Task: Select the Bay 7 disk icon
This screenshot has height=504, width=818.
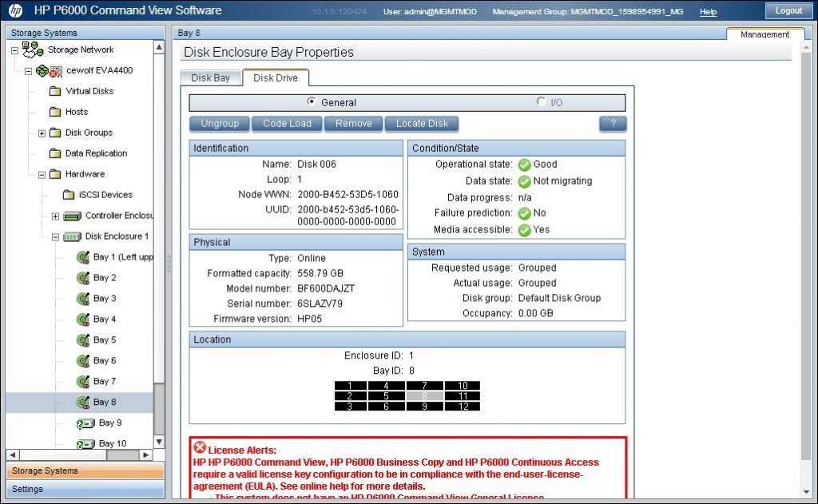Action: click(83, 382)
